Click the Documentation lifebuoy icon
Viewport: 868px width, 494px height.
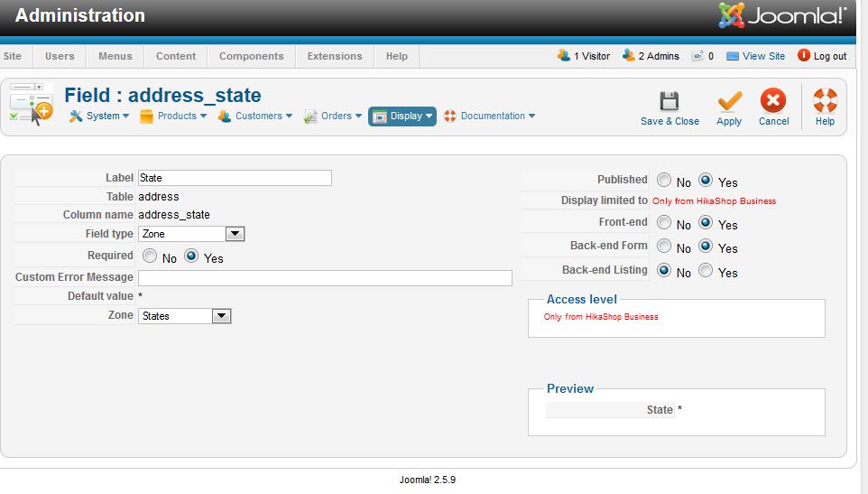pyautogui.click(x=450, y=116)
